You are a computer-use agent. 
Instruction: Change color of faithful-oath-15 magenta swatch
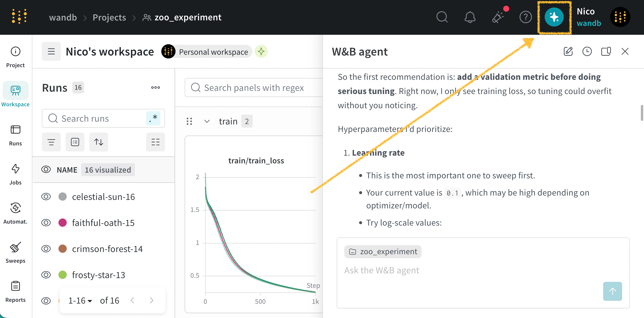63,223
